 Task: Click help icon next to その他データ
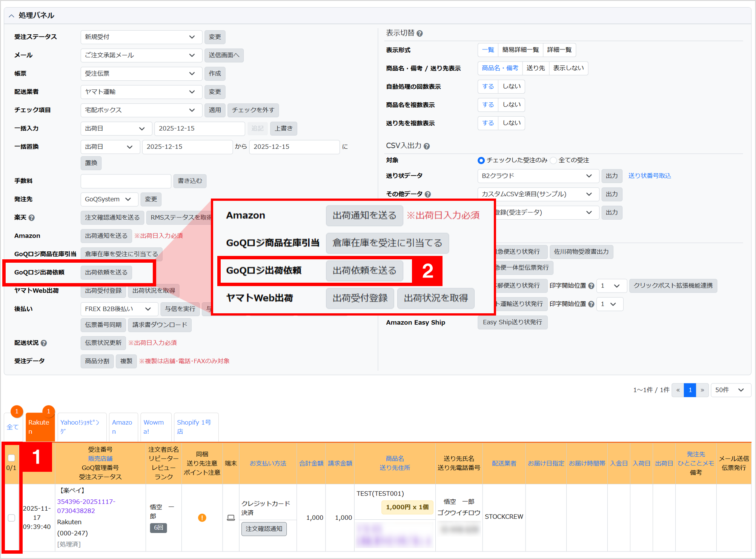point(428,194)
